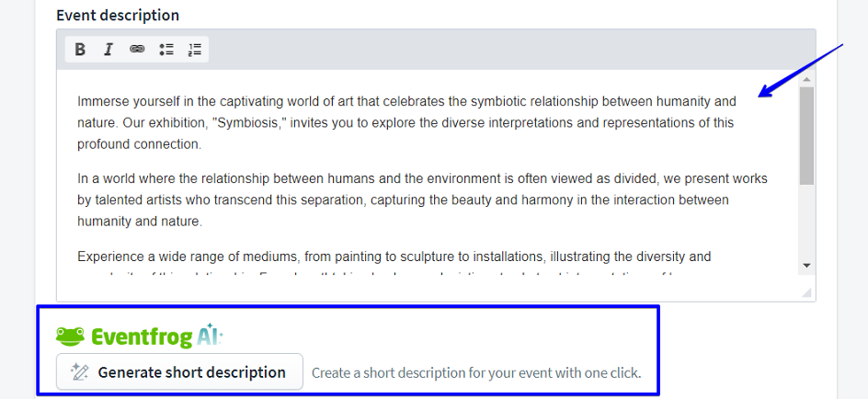Click the magic wand icon on Generate button

pos(80,372)
